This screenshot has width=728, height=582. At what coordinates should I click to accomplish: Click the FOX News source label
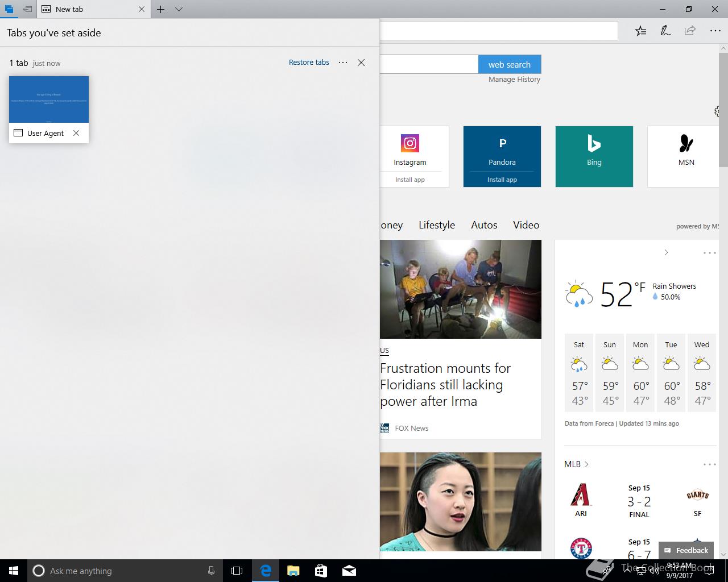pos(412,428)
